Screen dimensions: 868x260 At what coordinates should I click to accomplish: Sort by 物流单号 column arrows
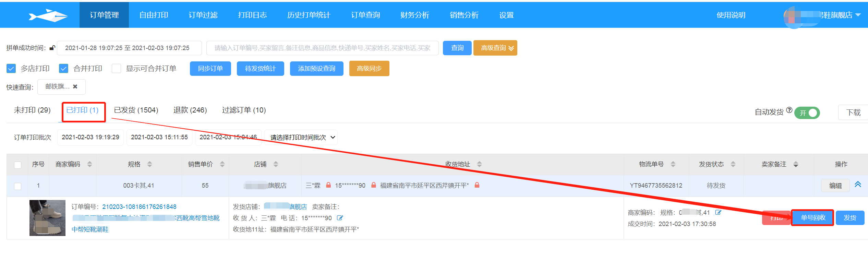click(673, 164)
